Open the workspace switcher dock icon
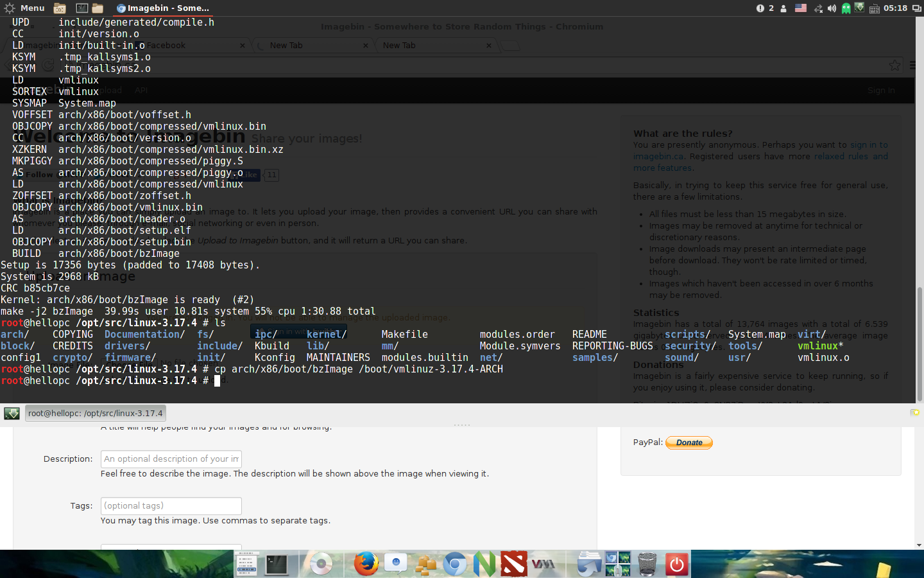 point(618,564)
